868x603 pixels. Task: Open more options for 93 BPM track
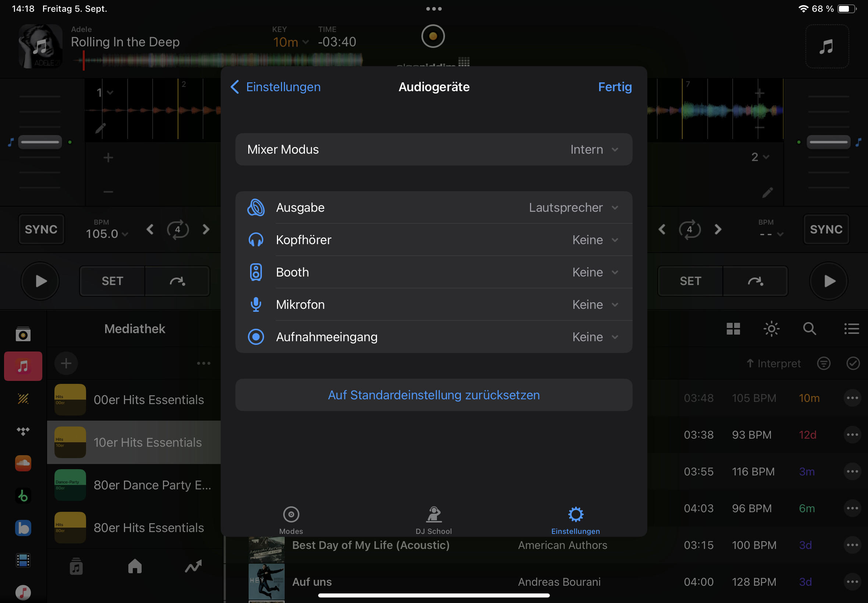tap(852, 435)
